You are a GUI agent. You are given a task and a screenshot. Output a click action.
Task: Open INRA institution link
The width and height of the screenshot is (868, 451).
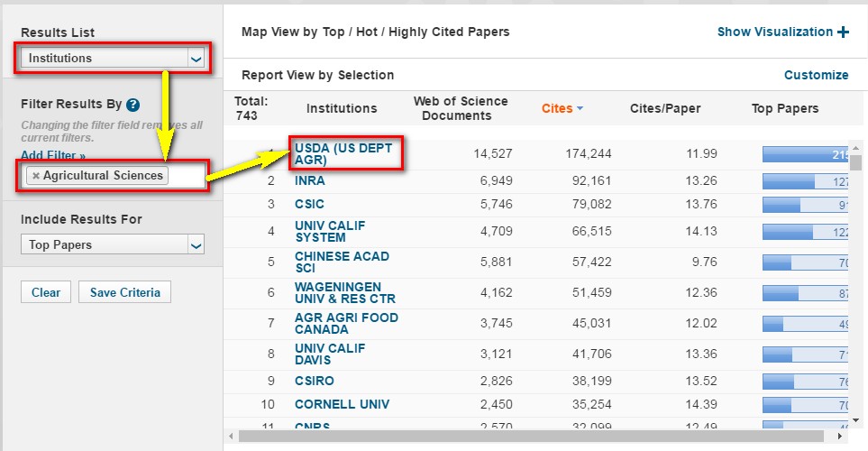tap(309, 180)
